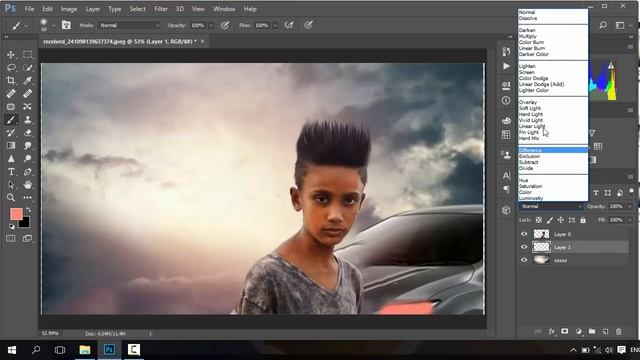
Task: Click the brush Opacity value field
Action: pos(198,25)
